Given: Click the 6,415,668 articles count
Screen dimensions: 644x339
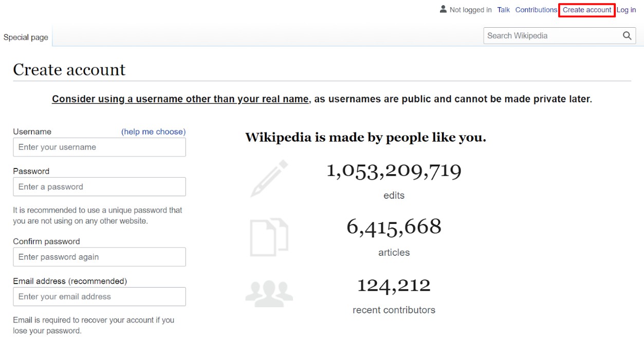Looking at the screenshot, I should [394, 227].
